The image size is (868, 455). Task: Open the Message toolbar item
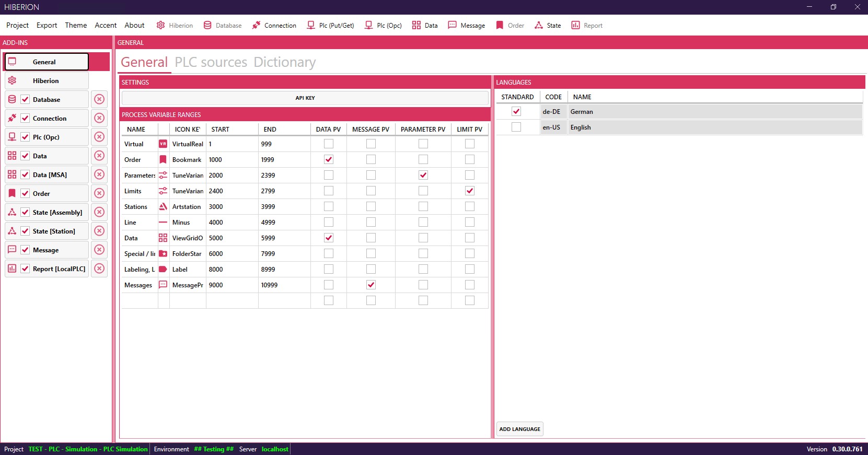[466, 25]
